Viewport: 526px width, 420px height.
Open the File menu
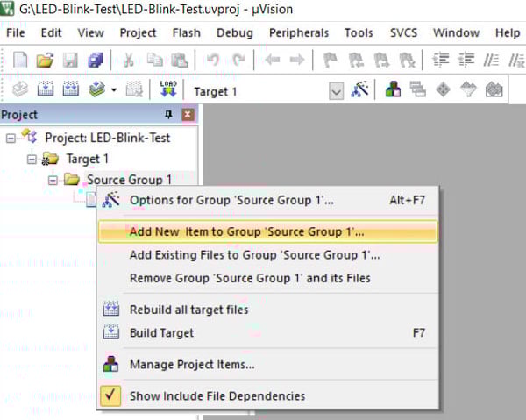tap(16, 32)
